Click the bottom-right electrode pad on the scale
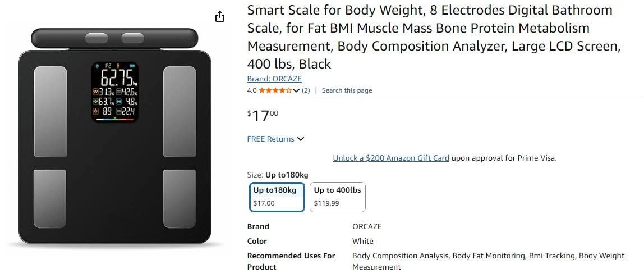 coord(180,199)
